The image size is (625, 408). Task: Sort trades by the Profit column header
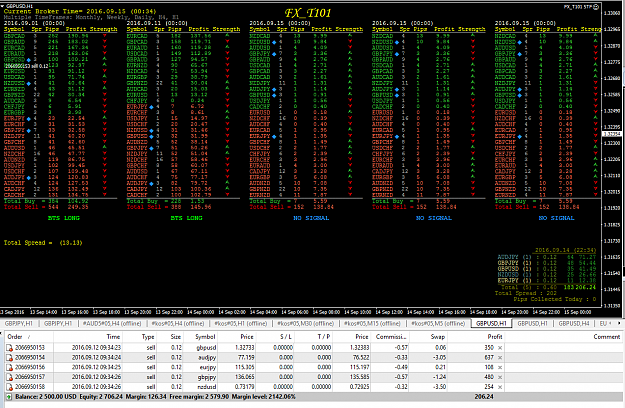point(476,337)
